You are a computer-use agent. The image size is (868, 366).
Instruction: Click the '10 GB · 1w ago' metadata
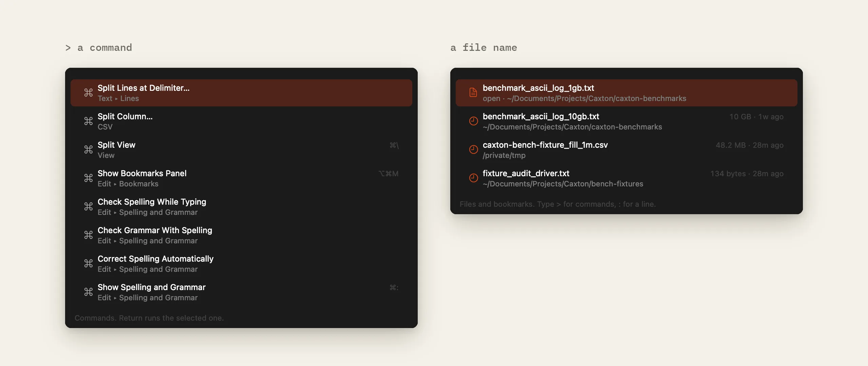point(756,117)
